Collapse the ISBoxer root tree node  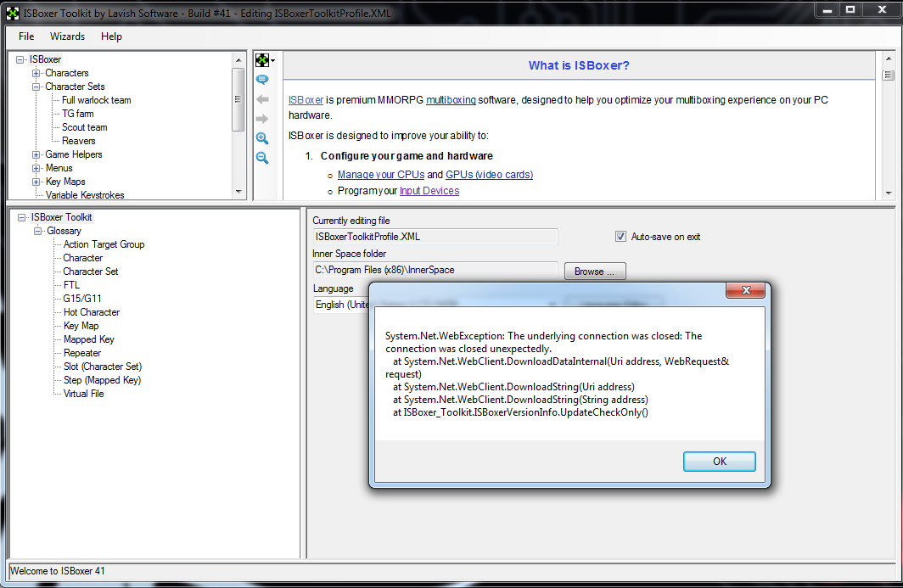pos(20,59)
